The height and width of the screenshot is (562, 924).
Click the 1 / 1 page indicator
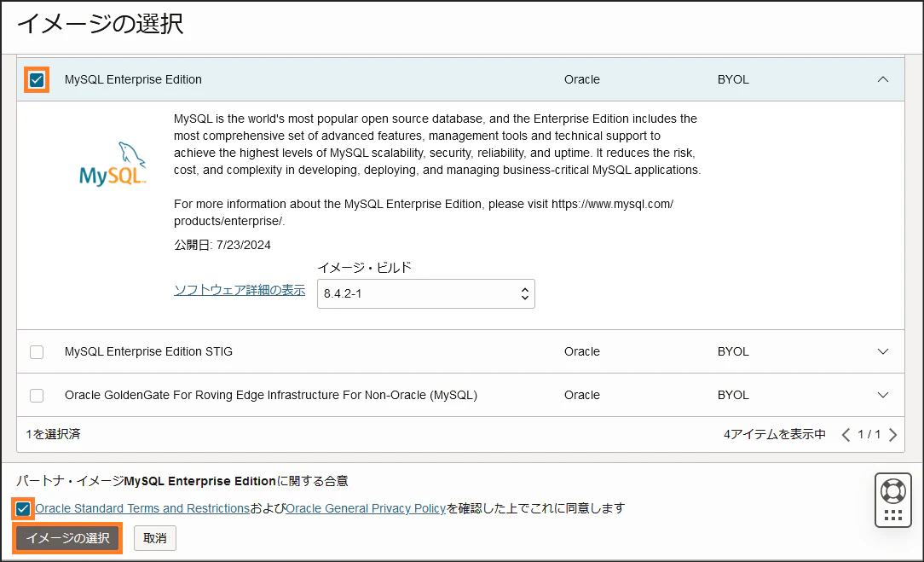[869, 435]
